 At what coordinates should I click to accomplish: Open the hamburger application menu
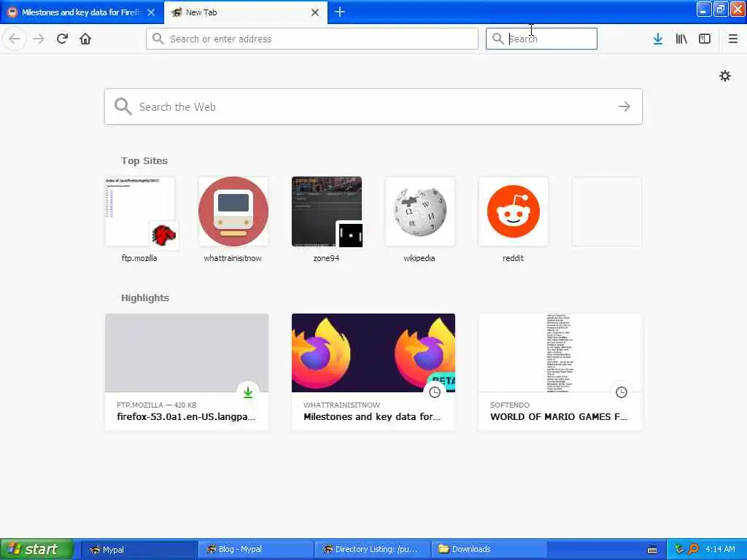pyautogui.click(x=732, y=39)
